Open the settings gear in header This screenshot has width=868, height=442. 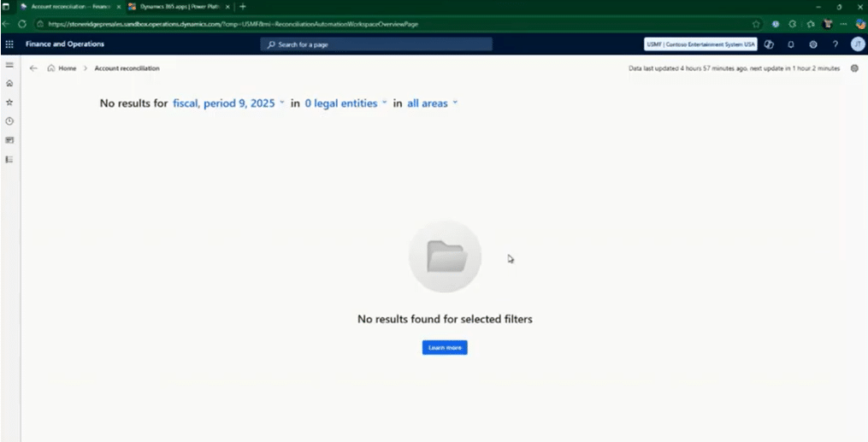coord(813,44)
